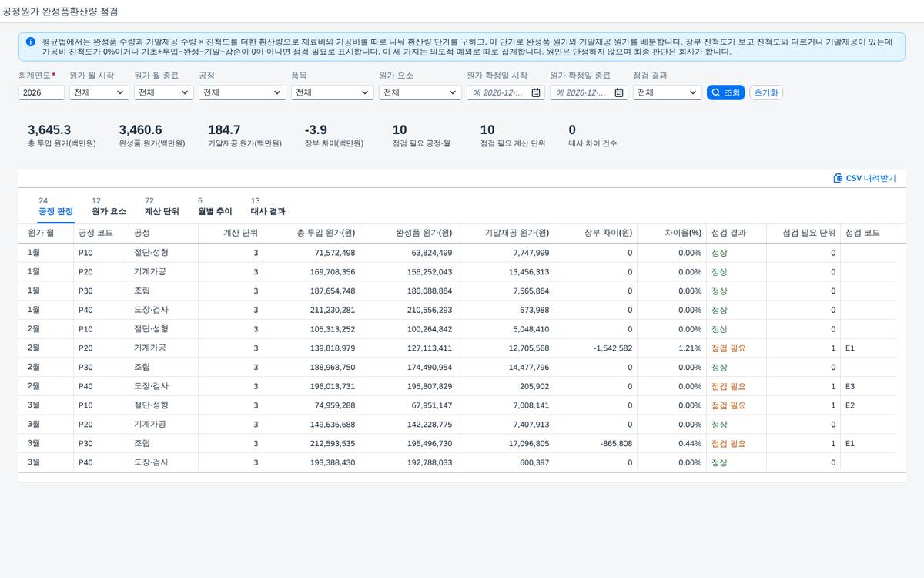Click the value 192,788,033
This screenshot has width=924, height=578.
430,462
